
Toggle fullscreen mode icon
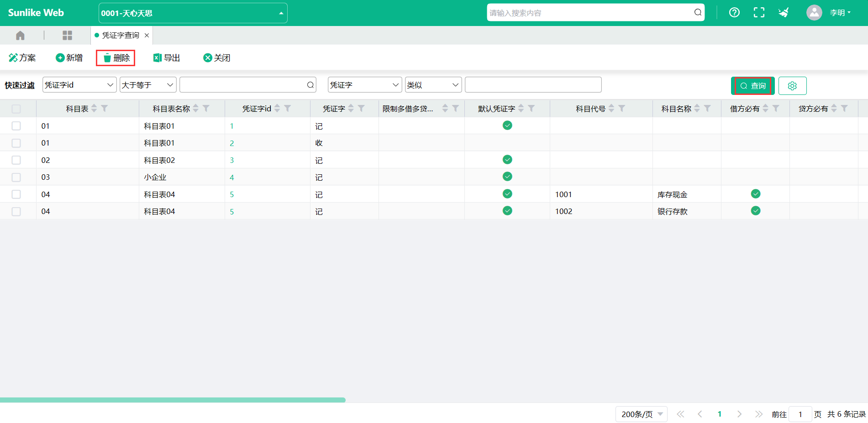point(759,12)
